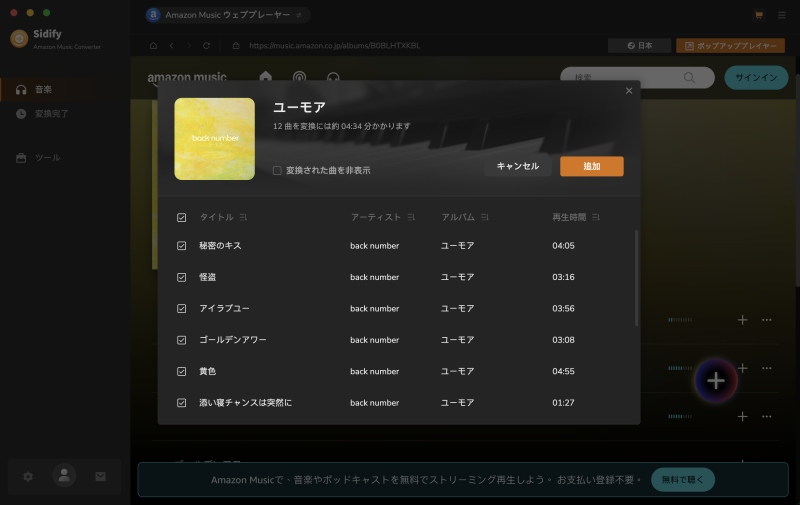Click the settings gear icon in sidebar
Viewport: 800px width, 505px height.
(x=28, y=476)
